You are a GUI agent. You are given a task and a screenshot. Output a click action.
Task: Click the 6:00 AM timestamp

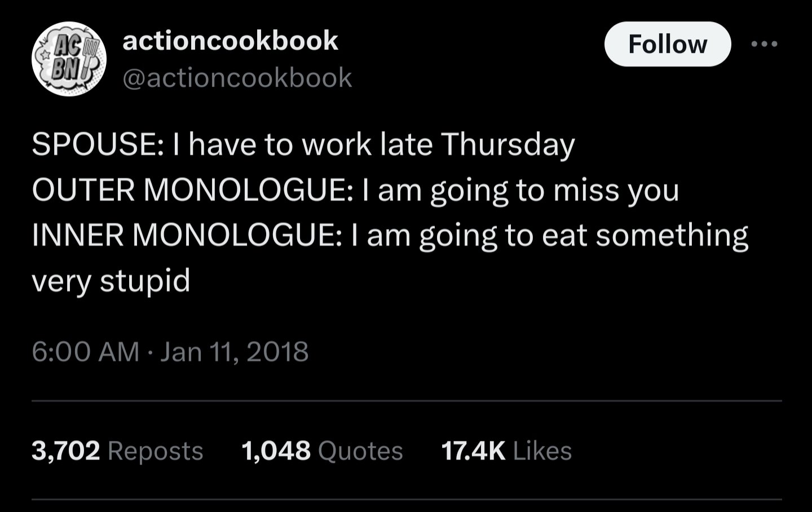tap(85, 352)
